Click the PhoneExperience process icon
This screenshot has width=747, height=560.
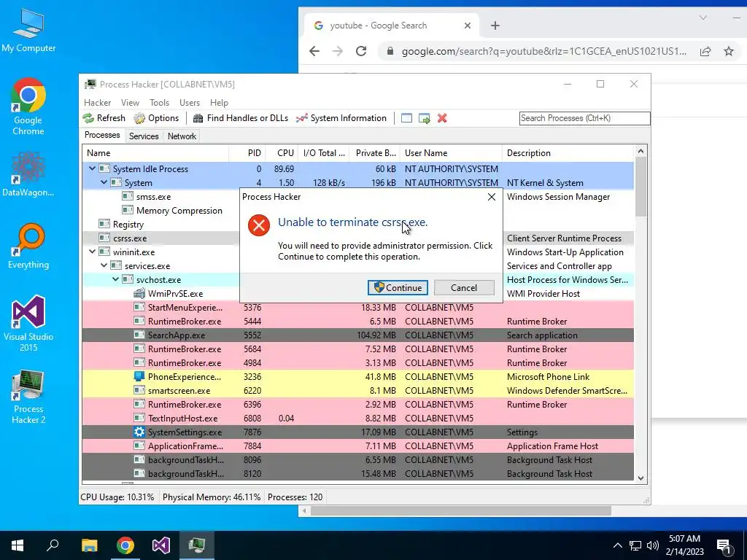click(139, 377)
